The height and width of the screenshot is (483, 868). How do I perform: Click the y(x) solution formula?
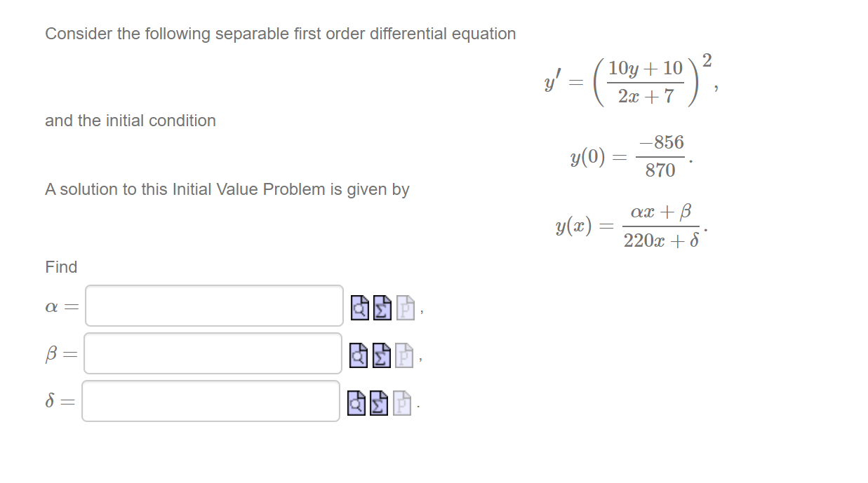pyautogui.click(x=631, y=226)
